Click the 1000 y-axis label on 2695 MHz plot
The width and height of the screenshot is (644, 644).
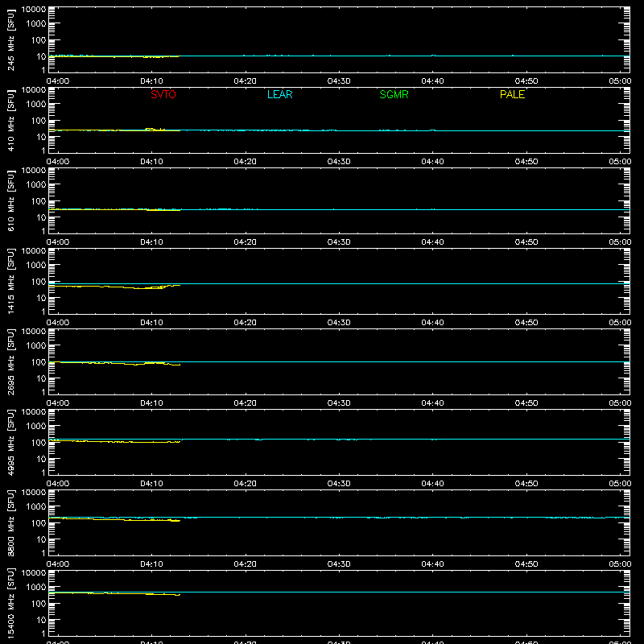tap(36, 346)
